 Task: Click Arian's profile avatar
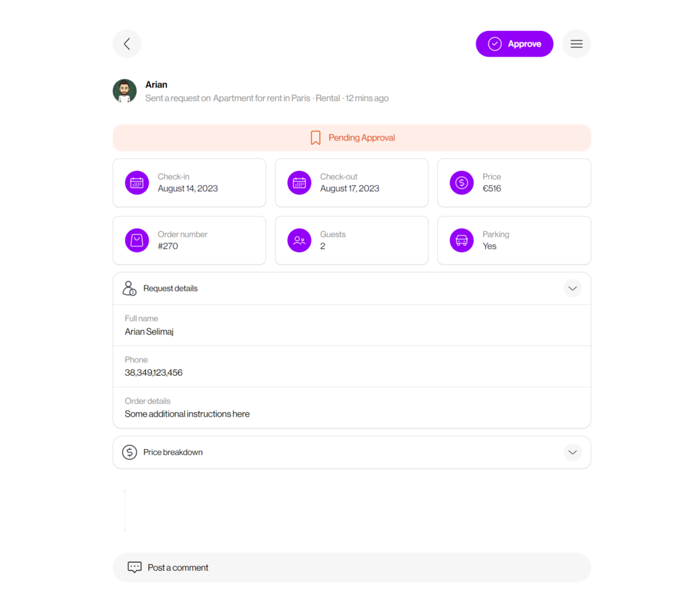tap(124, 91)
